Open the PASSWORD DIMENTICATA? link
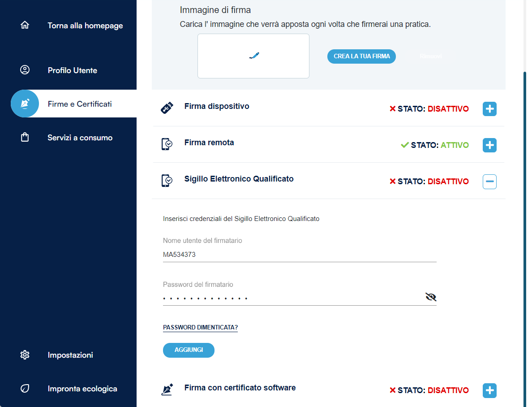 point(200,328)
